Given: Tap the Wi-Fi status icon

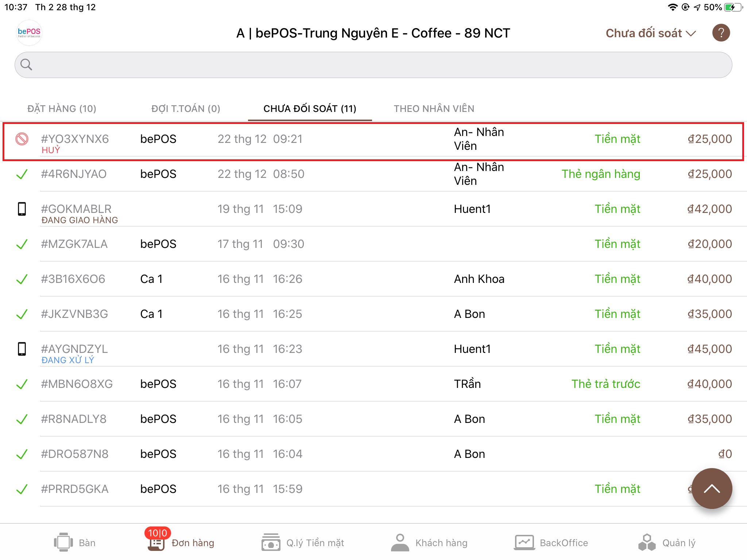Looking at the screenshot, I should pos(673,7).
